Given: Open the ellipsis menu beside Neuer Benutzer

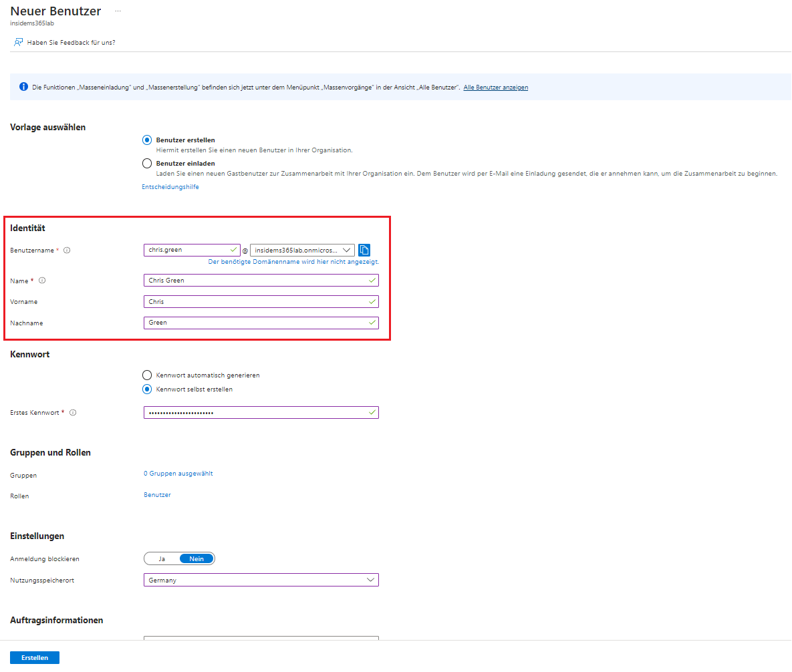Looking at the screenshot, I should click(118, 11).
